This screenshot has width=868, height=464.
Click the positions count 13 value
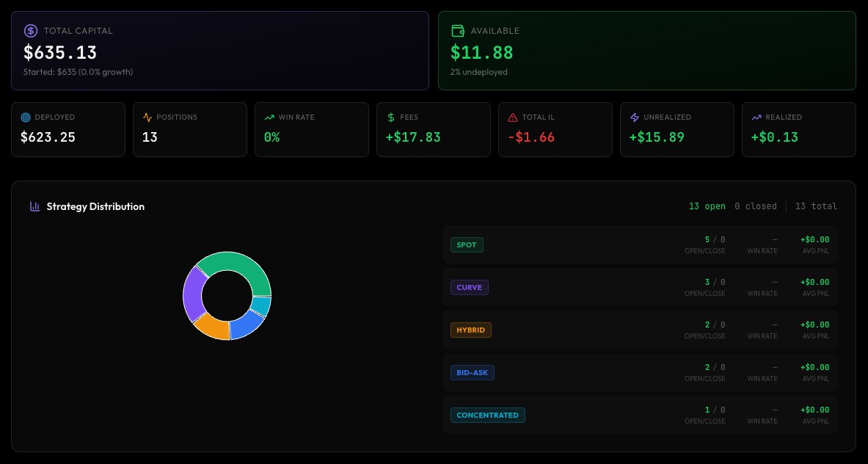[x=150, y=137]
